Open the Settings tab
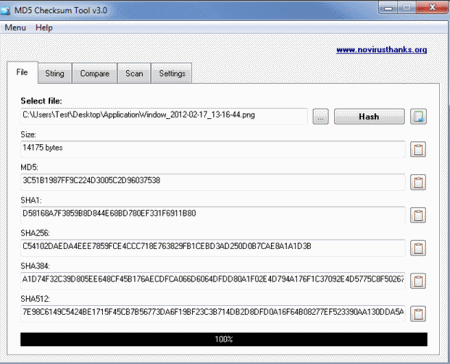This screenshot has height=364, width=450. pyautogui.click(x=172, y=73)
